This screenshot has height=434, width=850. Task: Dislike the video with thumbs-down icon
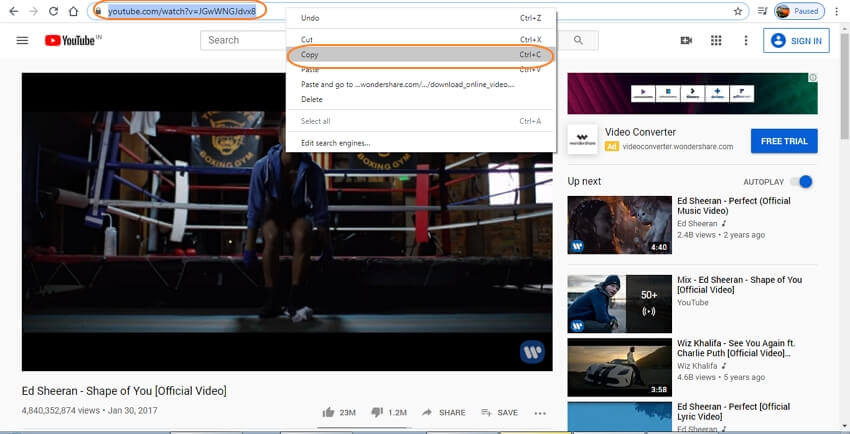point(377,412)
